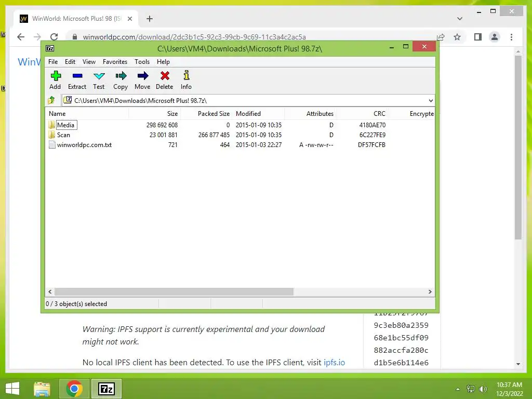Open the File menu in 7-Zip
This screenshot has height=399, width=532.
pyautogui.click(x=53, y=62)
